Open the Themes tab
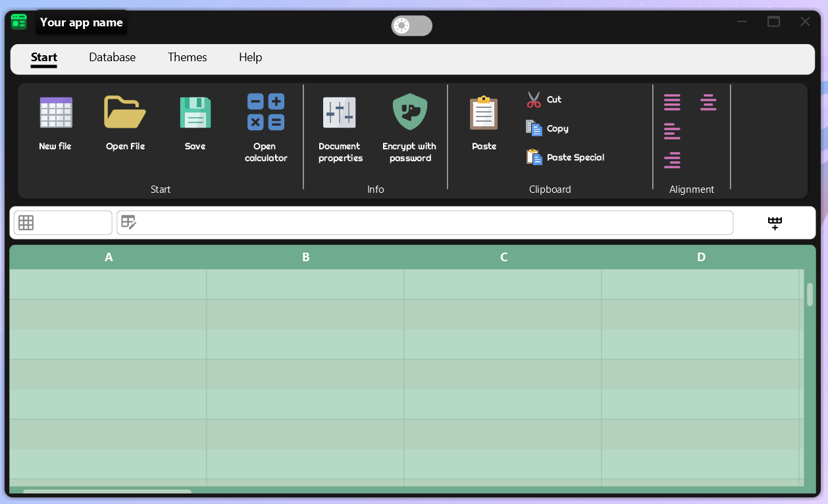828x504 pixels. tap(188, 57)
